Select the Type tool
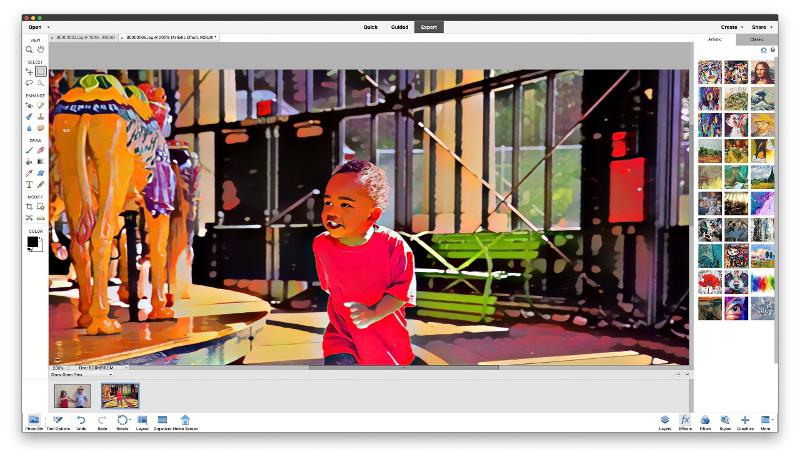 tap(29, 185)
